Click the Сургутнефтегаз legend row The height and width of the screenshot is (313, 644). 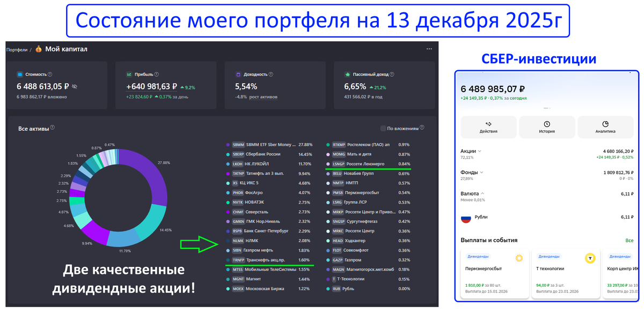tap(369, 221)
